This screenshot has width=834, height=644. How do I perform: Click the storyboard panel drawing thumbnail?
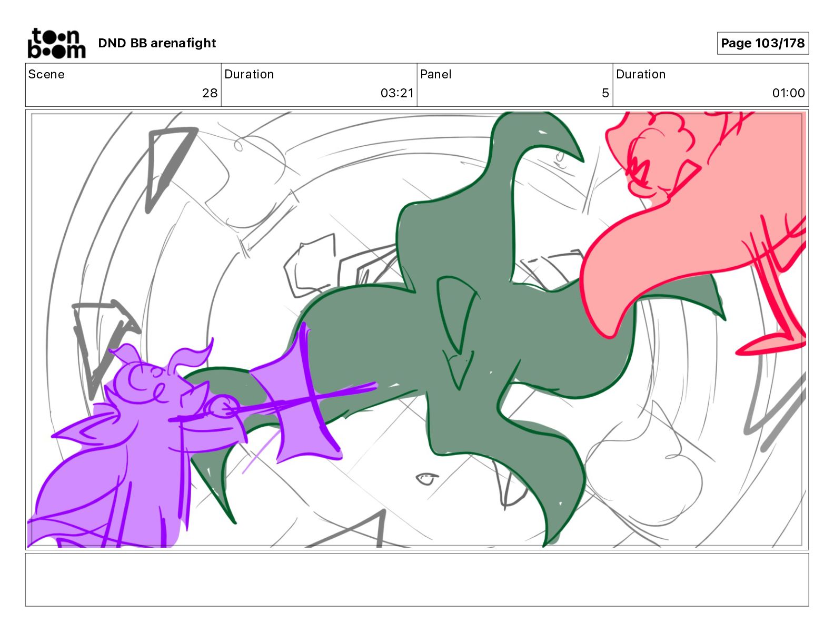pyautogui.click(x=417, y=330)
